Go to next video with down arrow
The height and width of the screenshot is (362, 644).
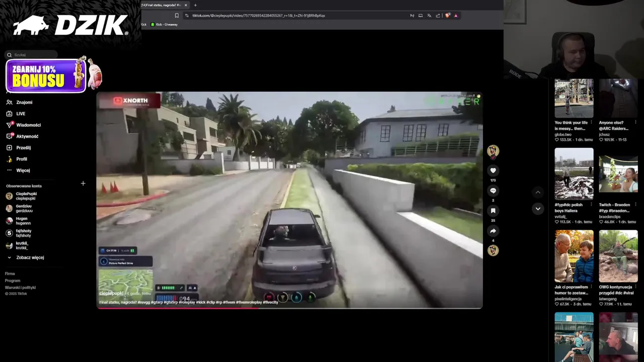tap(538, 209)
